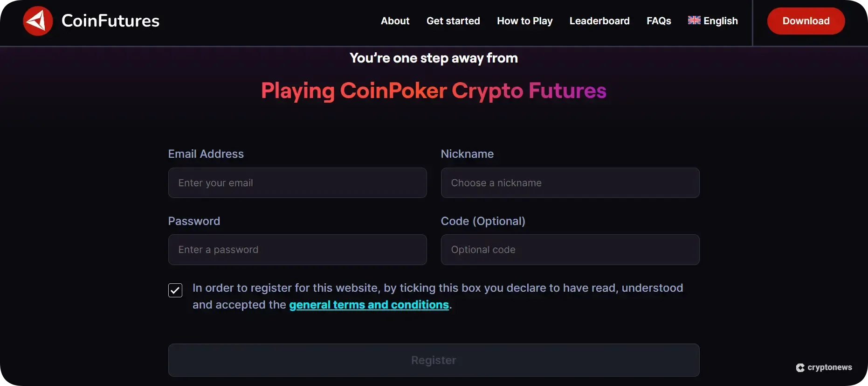Click the cryptonews watermark text
This screenshot has width=868, height=386.
click(x=830, y=367)
